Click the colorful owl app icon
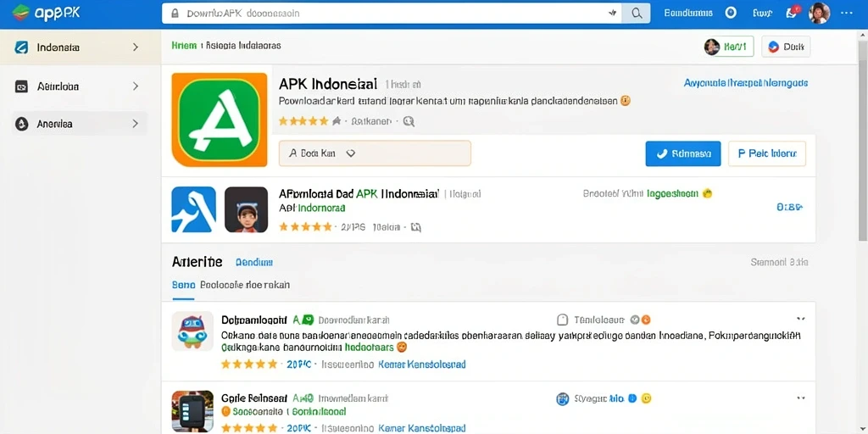Image resolution: width=868 pixels, height=434 pixels. [x=192, y=331]
